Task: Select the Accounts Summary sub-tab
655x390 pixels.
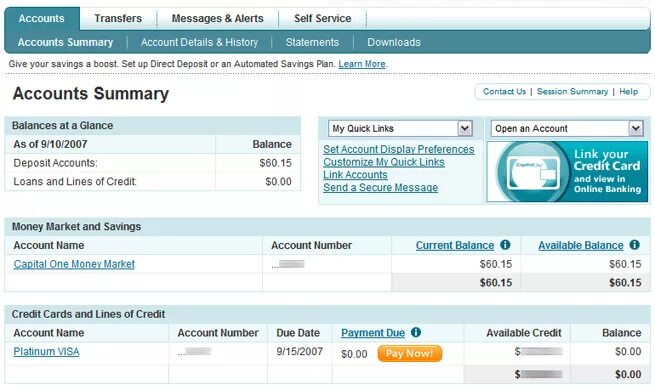Action: pyautogui.click(x=66, y=42)
